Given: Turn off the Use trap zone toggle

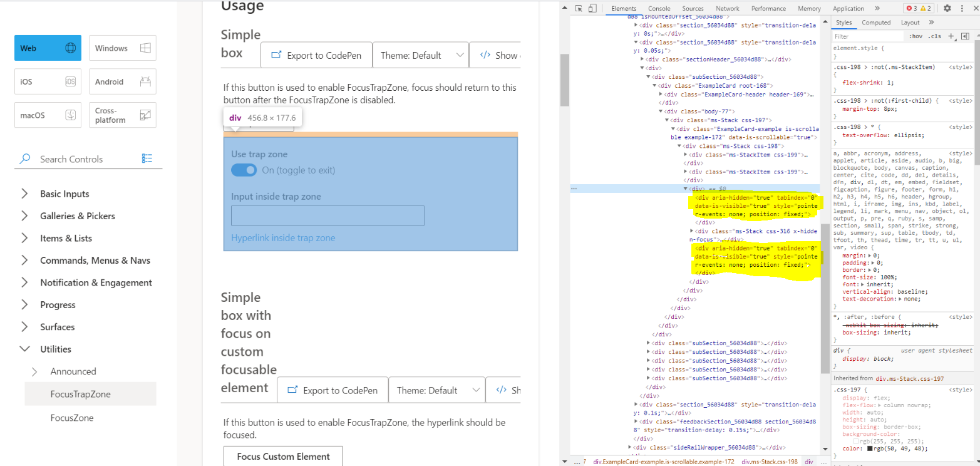Looking at the screenshot, I should click(x=244, y=170).
